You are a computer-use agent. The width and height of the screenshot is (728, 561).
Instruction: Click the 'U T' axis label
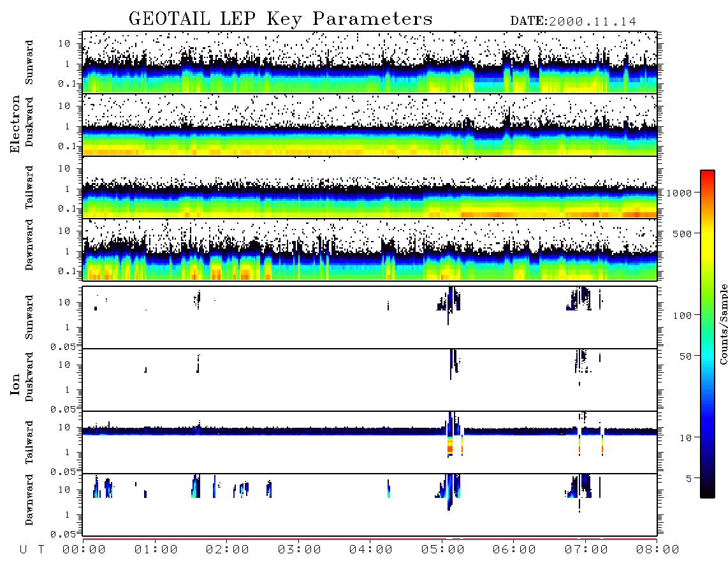(32, 550)
